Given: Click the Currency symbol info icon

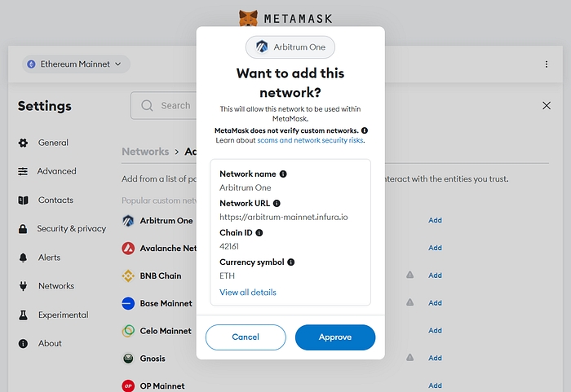Looking at the screenshot, I should click(x=290, y=262).
